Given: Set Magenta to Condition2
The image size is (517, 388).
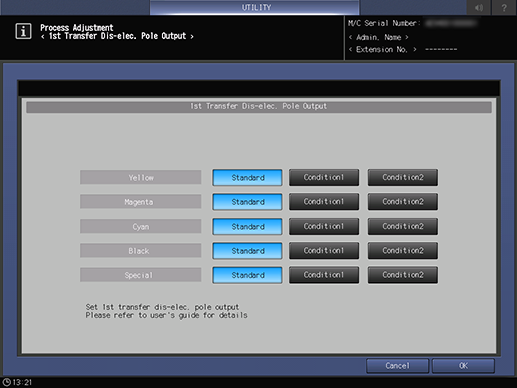Looking at the screenshot, I should click(403, 202).
